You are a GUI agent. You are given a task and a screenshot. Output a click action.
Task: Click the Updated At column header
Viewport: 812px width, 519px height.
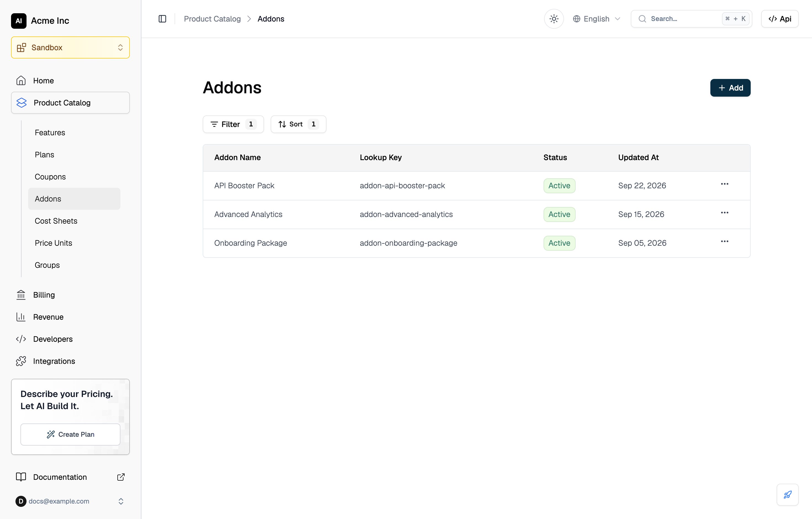[638, 158]
